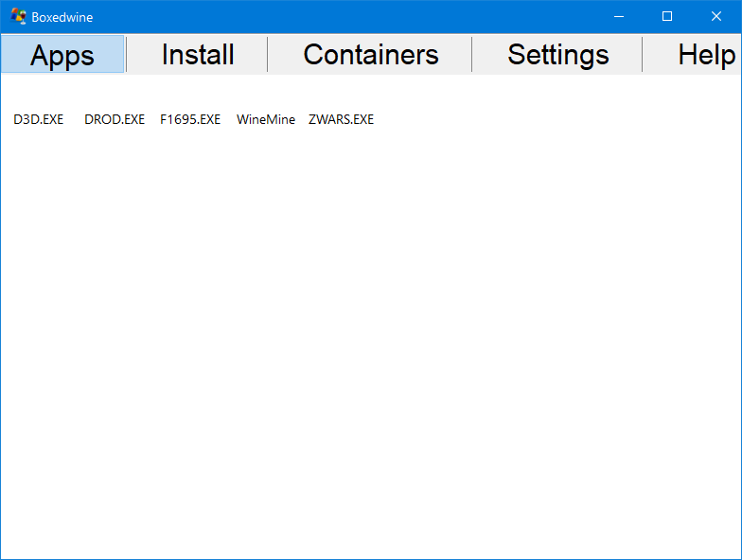Close the Boxedwine window
This screenshot has height=560, width=742.
716,17
